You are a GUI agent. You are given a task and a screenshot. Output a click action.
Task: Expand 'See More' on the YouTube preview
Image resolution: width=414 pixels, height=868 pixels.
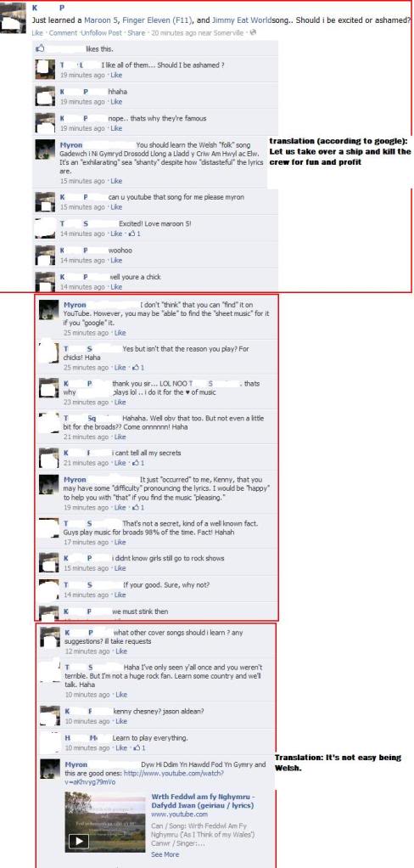[165, 854]
